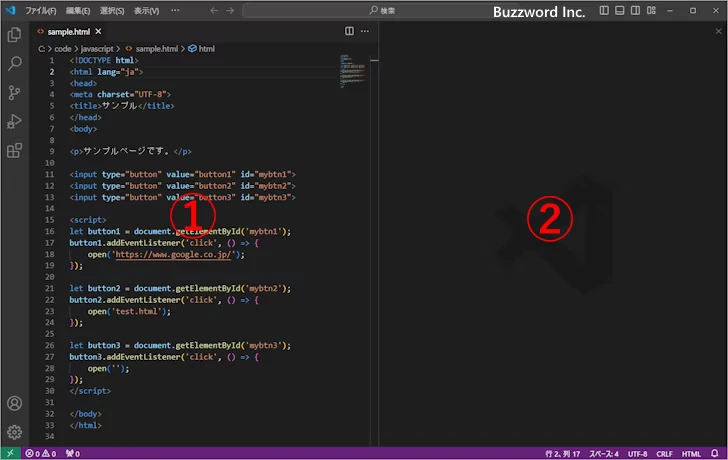Toggle the secondary side bar layout icon
This screenshot has width=728, height=460.
coord(635,10)
